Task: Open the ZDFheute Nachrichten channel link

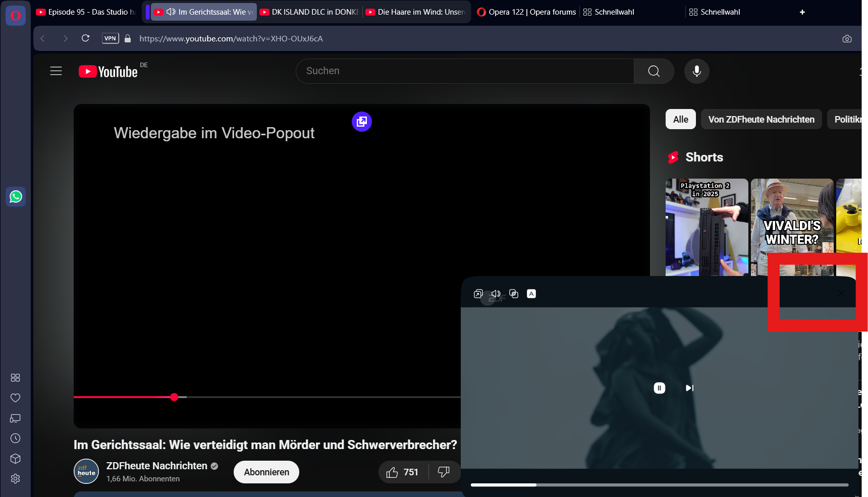Action: [x=156, y=466]
